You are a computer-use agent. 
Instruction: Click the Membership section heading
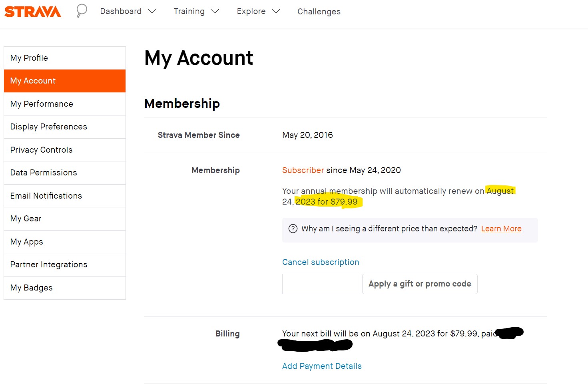coord(182,103)
